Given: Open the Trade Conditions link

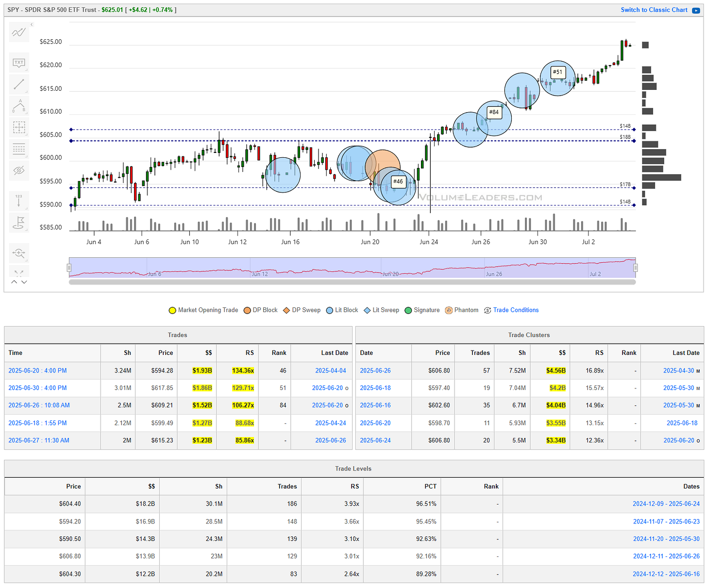Looking at the screenshot, I should click(516, 310).
